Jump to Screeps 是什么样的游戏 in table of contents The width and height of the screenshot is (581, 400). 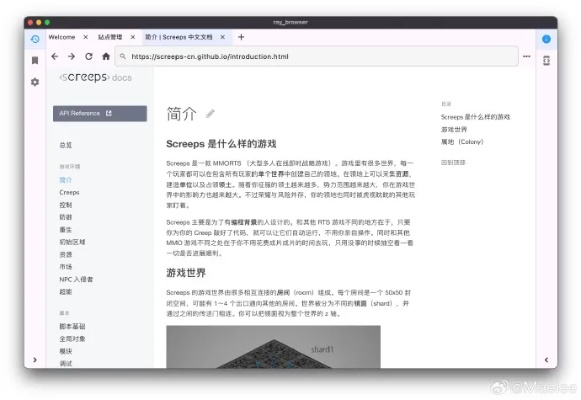point(475,117)
